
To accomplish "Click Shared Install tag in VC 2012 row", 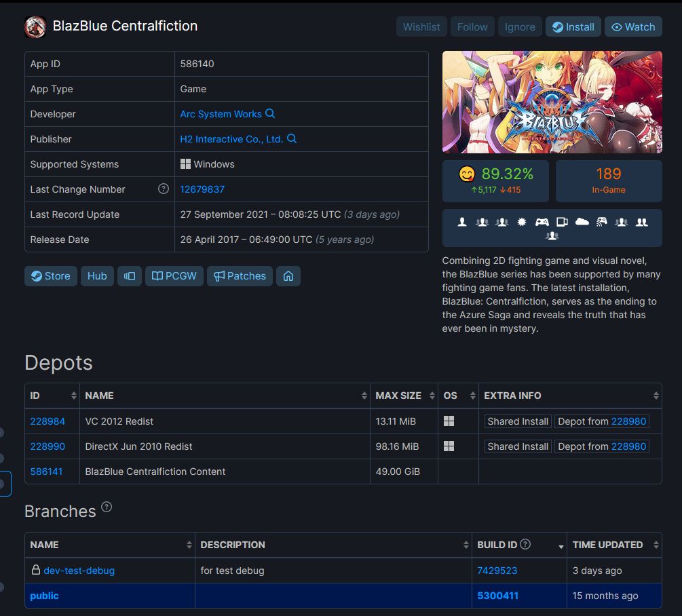I will coord(518,421).
